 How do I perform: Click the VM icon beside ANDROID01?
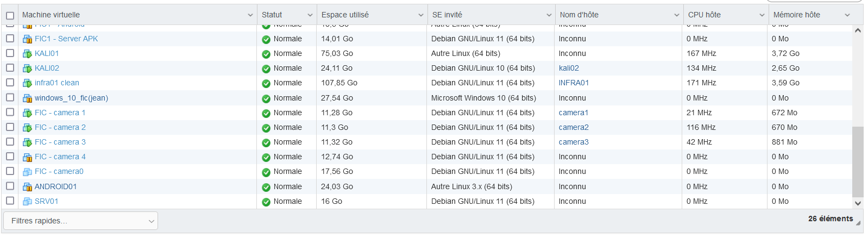[x=27, y=187]
